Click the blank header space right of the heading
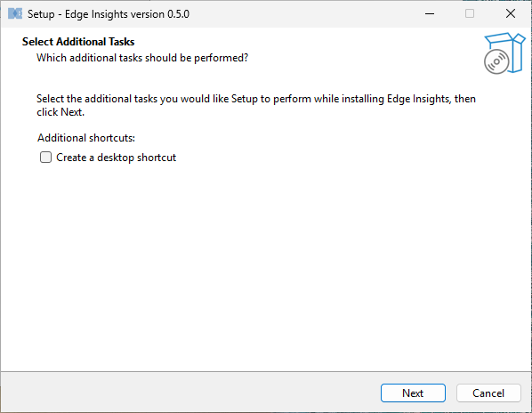 click(305, 42)
